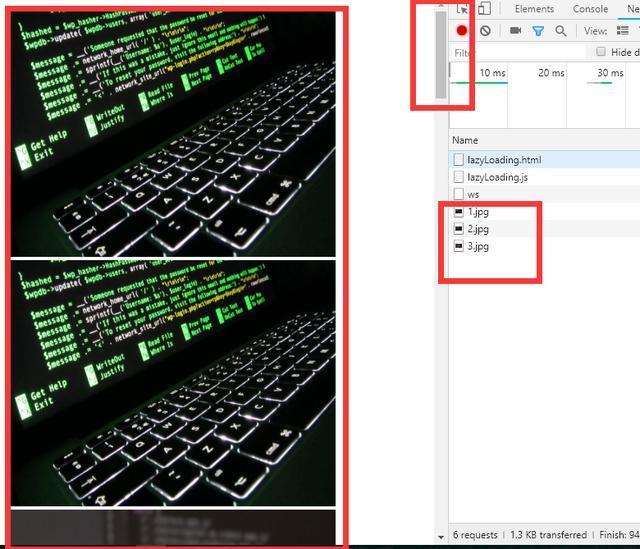Screen dimensions: 640x549
Task: Clear the network log
Action: (x=485, y=31)
